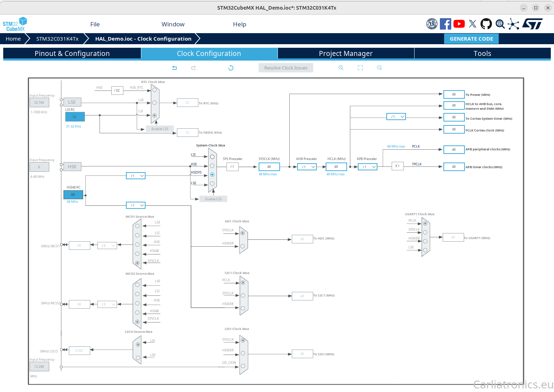Viewport: 554px width, 392px height.
Task: Click the system mux Enable CSS button
Action: (x=213, y=199)
